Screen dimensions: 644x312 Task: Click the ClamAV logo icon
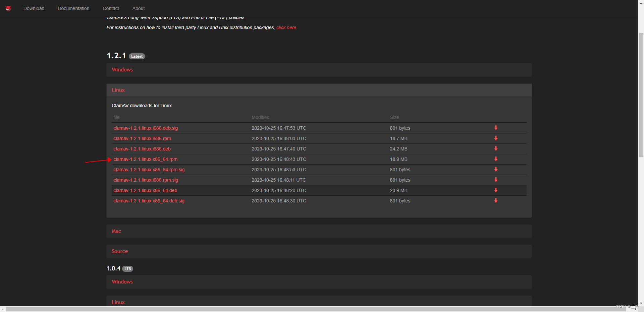[x=8, y=8]
